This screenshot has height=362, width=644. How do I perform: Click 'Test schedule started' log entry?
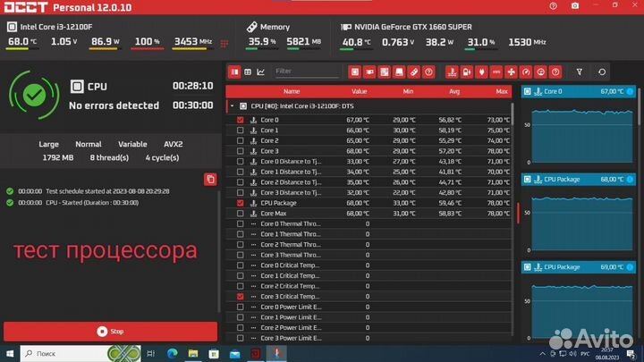pos(93,191)
